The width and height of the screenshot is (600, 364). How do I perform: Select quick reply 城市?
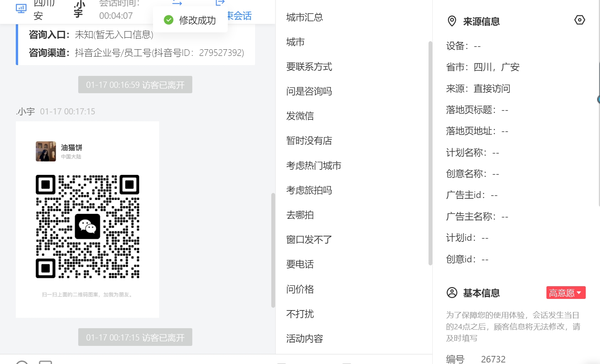295,42
